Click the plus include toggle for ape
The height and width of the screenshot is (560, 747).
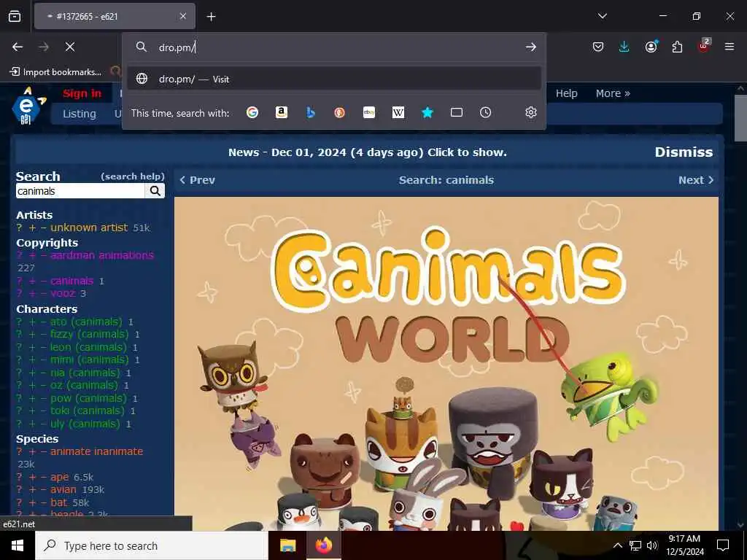[x=32, y=477]
